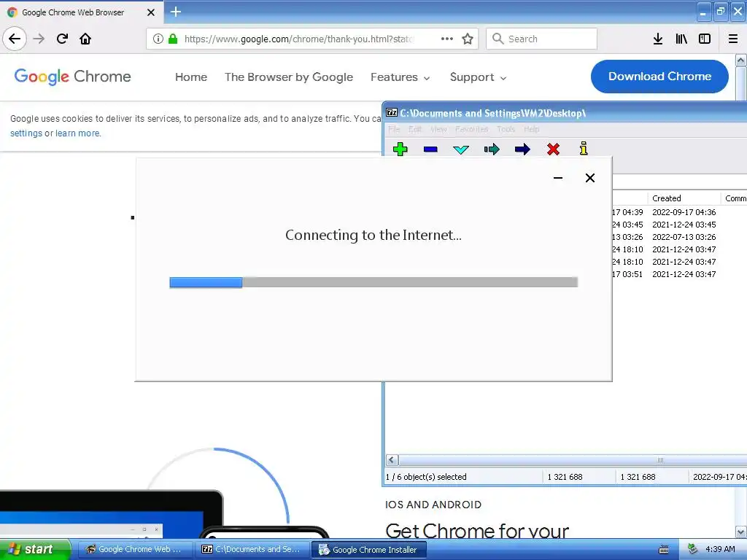
Task: Toggle the sidebar icon in browser toolbar
Action: [x=705, y=39]
